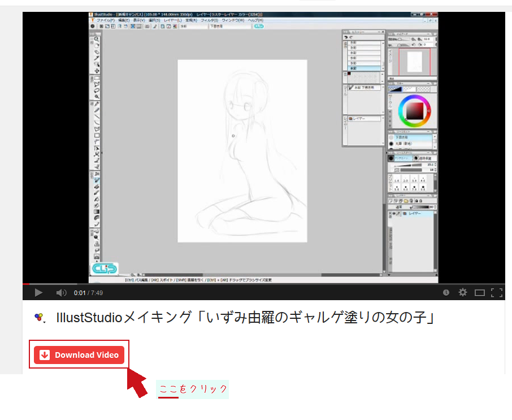512x420 pixels.
Task: Open the ファイル(F) menu in IllustStudio
Action: tap(105, 20)
